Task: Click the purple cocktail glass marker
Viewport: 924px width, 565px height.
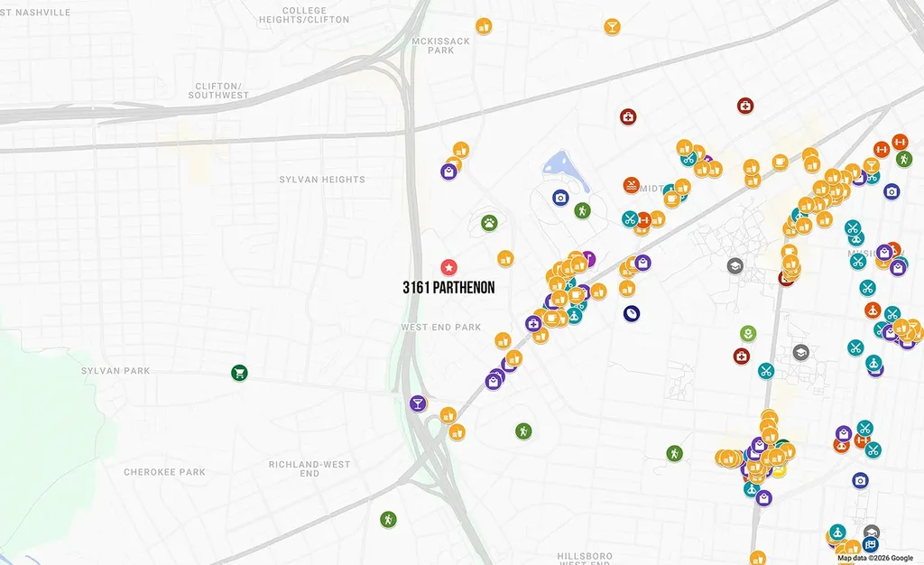Action: (x=418, y=403)
